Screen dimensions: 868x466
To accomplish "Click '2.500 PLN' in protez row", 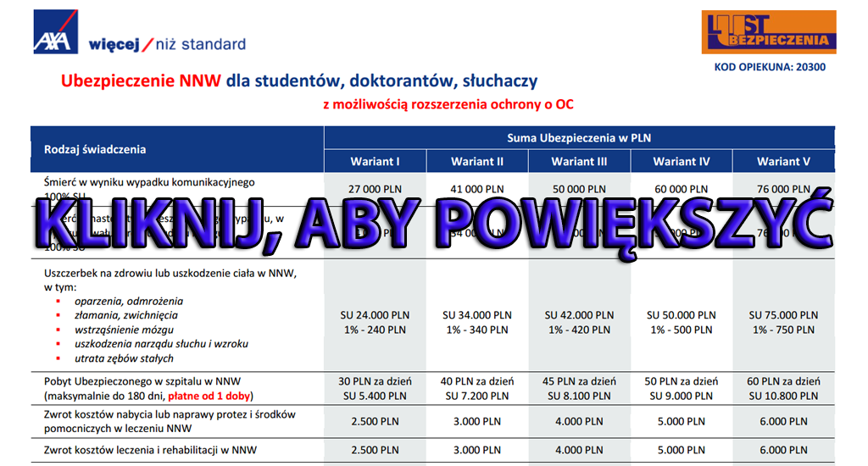I will 375,422.
